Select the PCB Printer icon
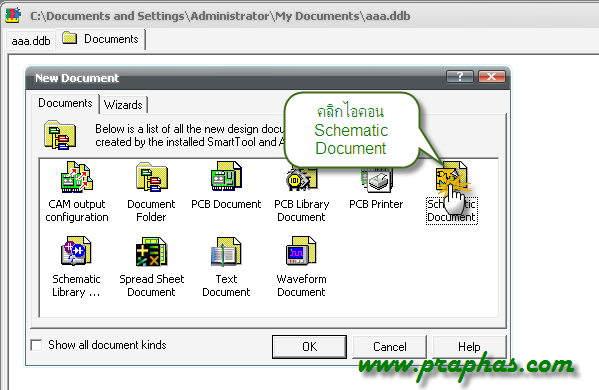 376,180
